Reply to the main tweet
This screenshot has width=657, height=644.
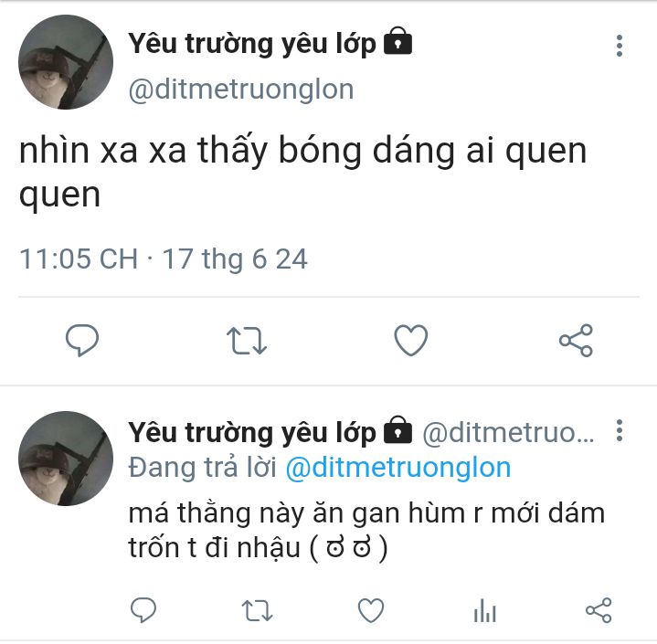tap(82, 340)
